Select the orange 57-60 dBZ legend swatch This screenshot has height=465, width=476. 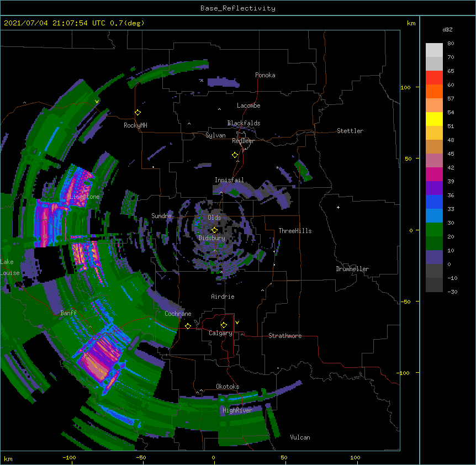(434, 92)
